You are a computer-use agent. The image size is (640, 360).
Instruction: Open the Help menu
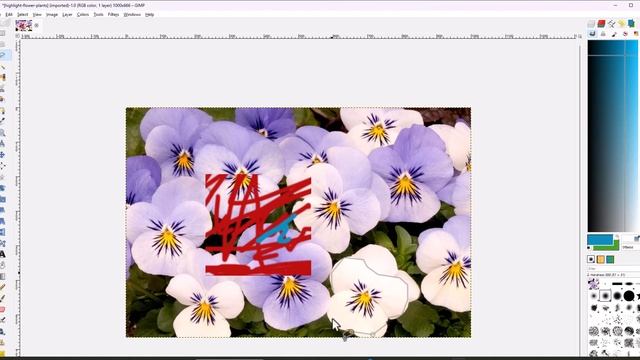(x=150, y=14)
